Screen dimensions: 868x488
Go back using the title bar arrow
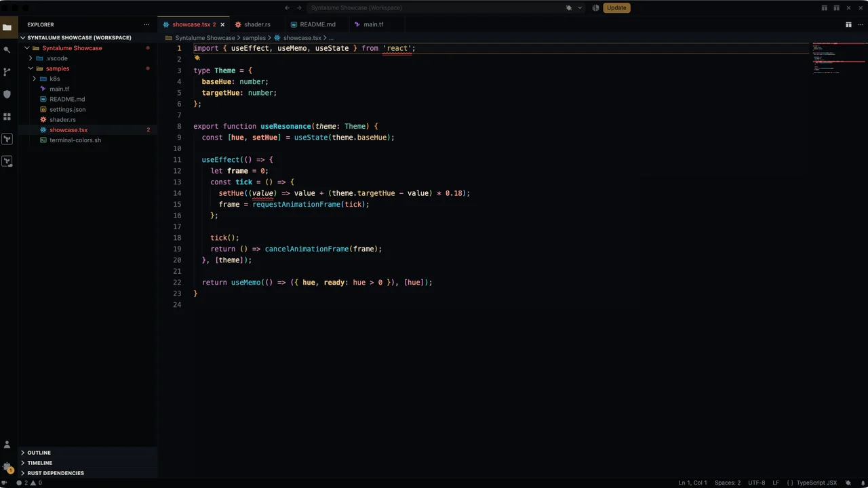287,8
